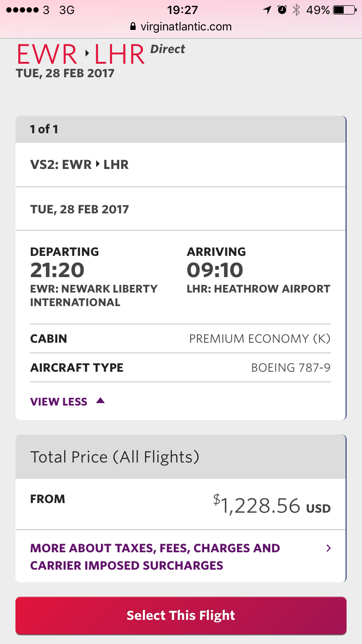Tap the battery icon in status bar

click(345, 10)
